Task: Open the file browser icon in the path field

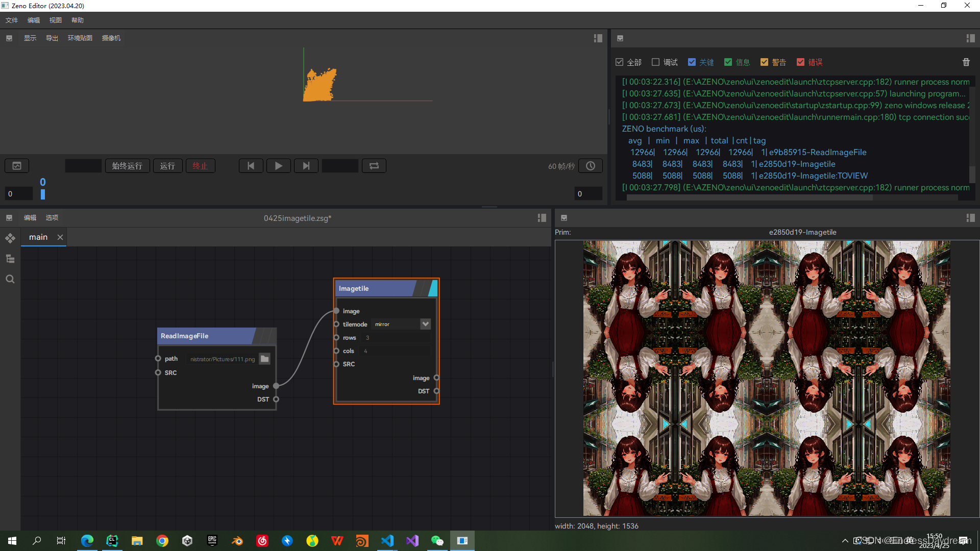Action: (264, 359)
